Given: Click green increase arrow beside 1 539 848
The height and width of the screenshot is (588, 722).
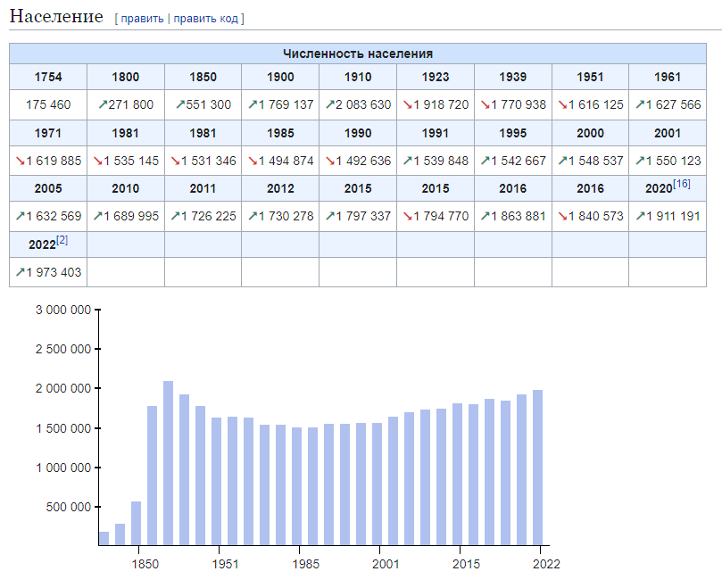Looking at the screenshot, I should click(x=409, y=161).
